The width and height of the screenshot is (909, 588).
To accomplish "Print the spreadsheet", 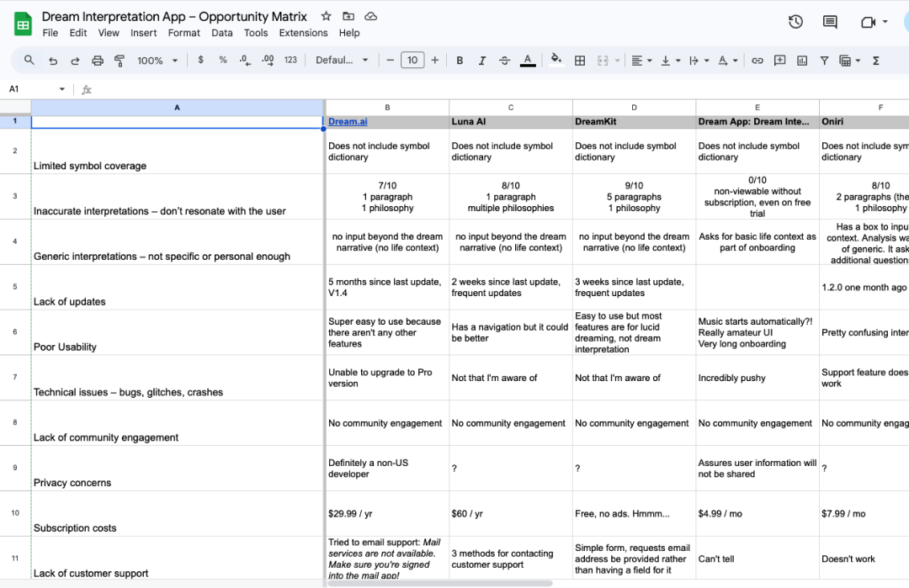I will coord(98,61).
